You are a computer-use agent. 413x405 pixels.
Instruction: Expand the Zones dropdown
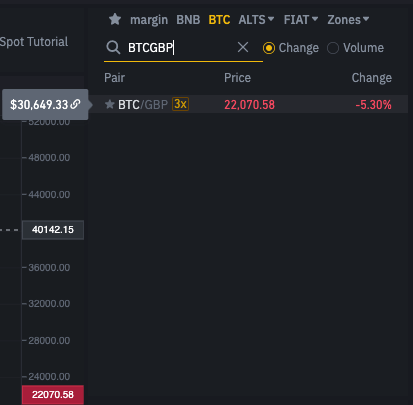[x=348, y=20]
